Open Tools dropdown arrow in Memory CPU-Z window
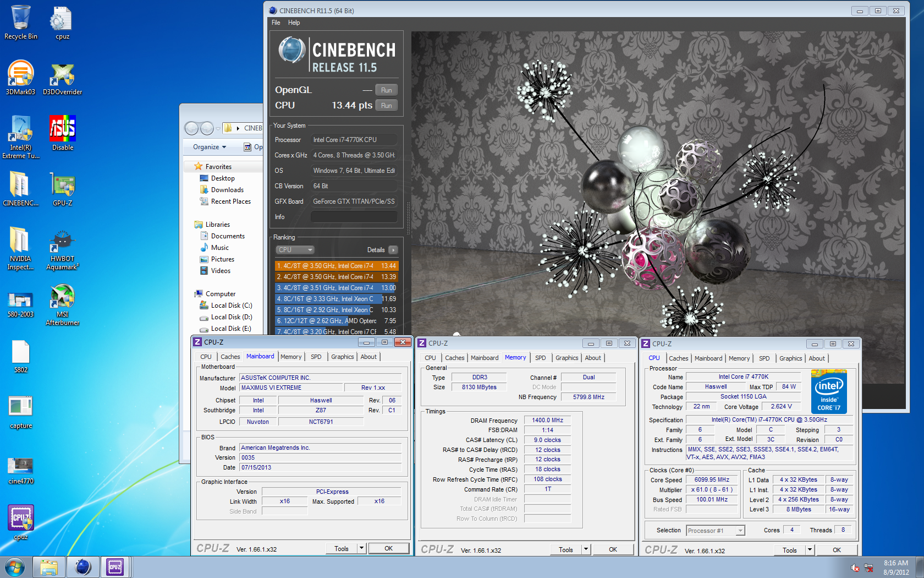The height and width of the screenshot is (578, 924). (586, 549)
